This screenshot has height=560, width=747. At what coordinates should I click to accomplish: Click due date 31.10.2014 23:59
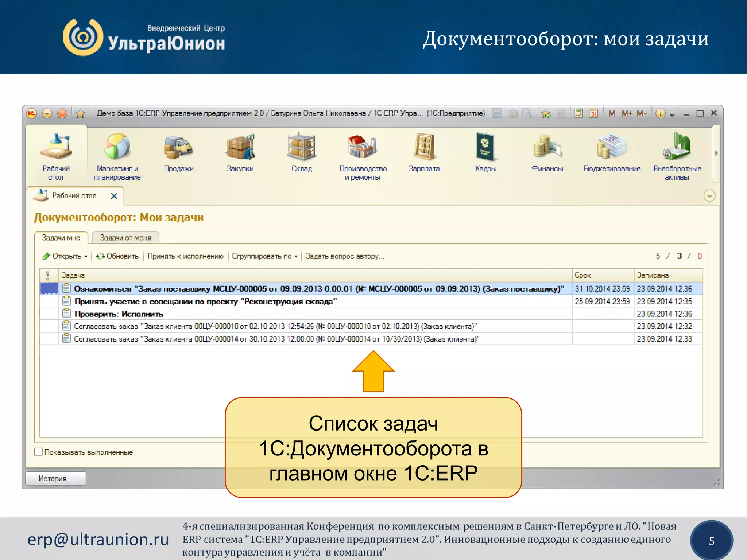pos(603,289)
